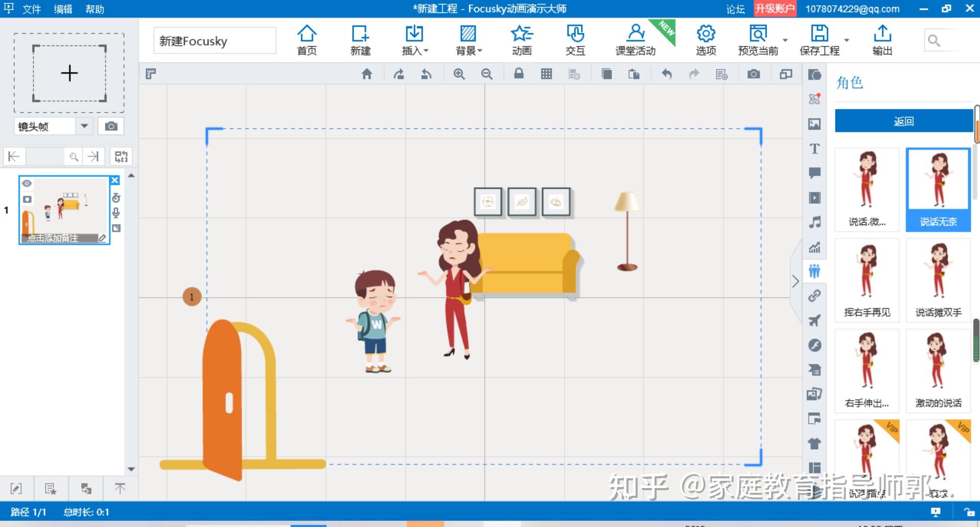The image size is (980, 527).
Task: Click the redo arrow icon
Action: point(694,74)
